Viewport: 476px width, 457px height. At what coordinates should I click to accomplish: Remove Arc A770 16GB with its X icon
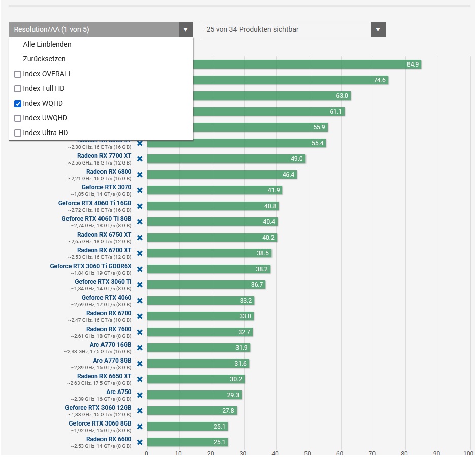point(140,348)
